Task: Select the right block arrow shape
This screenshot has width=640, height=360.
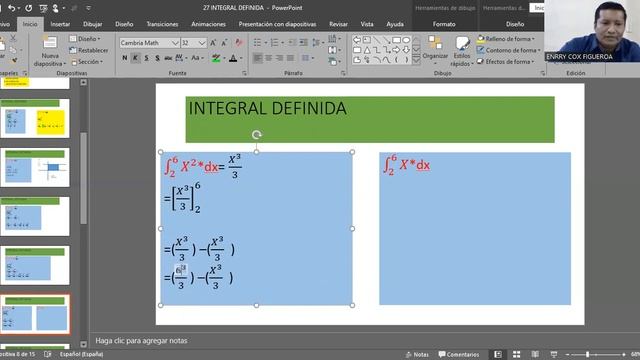Action: point(396,50)
